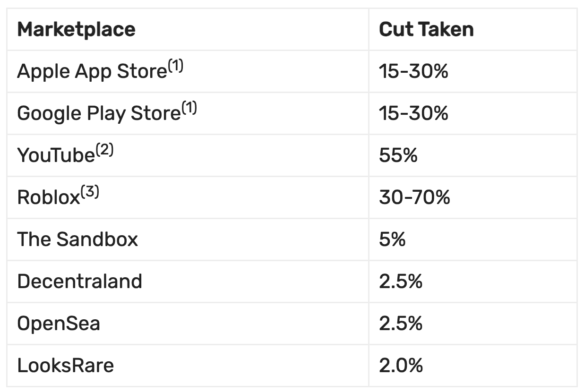The height and width of the screenshot is (392, 584).
Task: Select Roblox's 30-70% cut value
Action: pyautogui.click(x=414, y=197)
